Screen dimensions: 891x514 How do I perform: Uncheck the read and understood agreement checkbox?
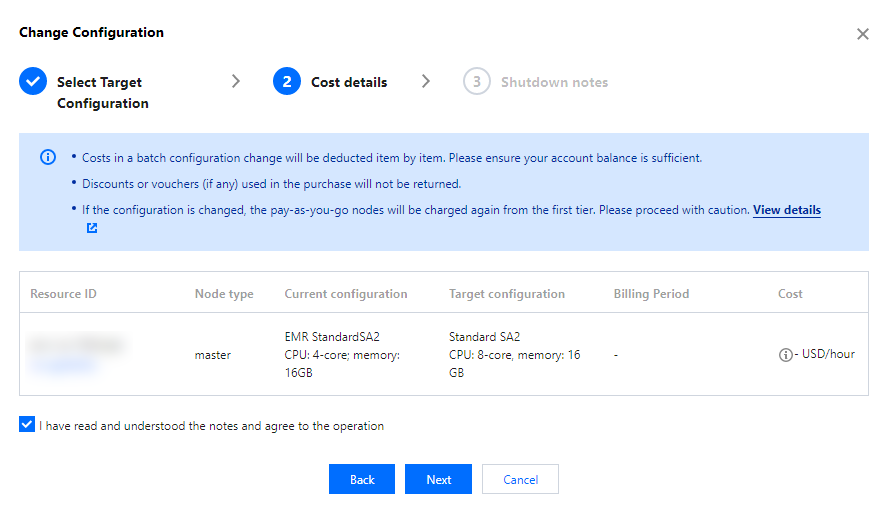(x=26, y=425)
